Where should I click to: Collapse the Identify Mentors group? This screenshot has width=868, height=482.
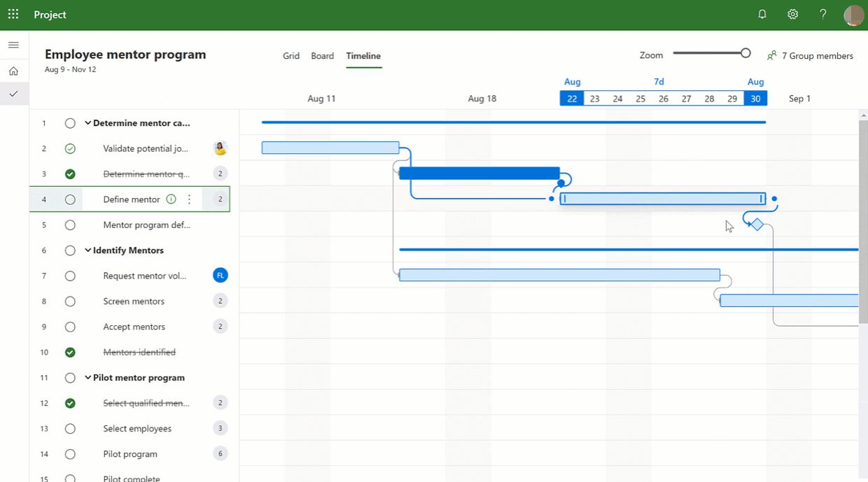tap(88, 250)
